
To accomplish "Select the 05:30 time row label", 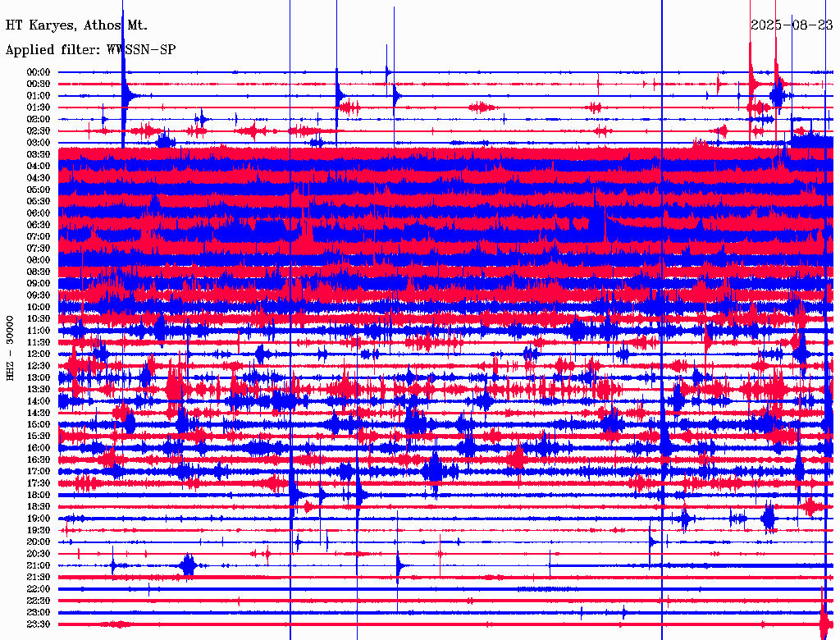I will 39,202.
